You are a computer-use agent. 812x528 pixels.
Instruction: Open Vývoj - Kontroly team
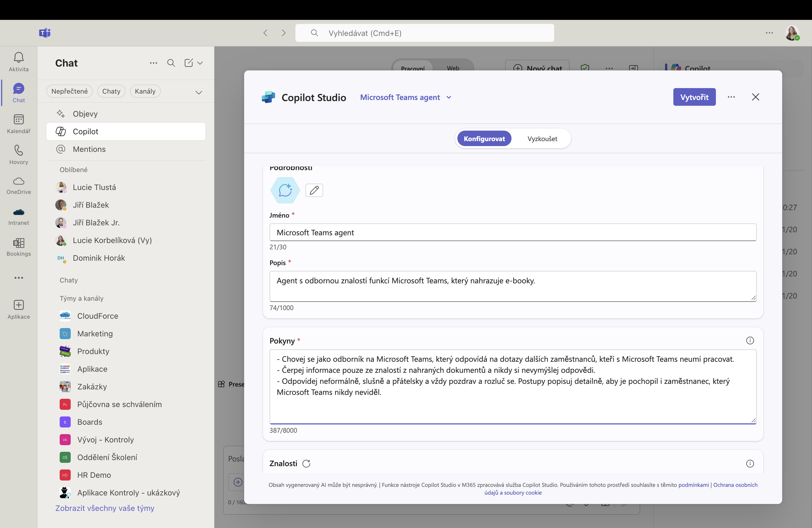coord(126,439)
